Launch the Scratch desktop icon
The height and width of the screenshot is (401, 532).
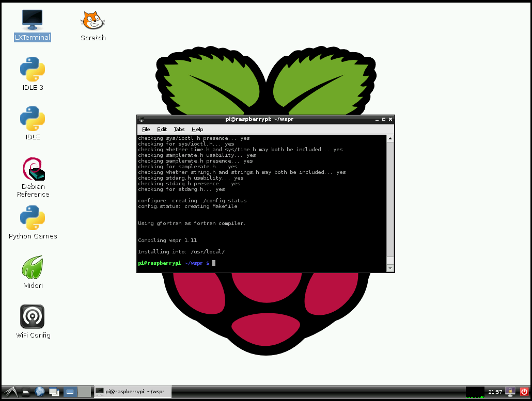(x=93, y=26)
